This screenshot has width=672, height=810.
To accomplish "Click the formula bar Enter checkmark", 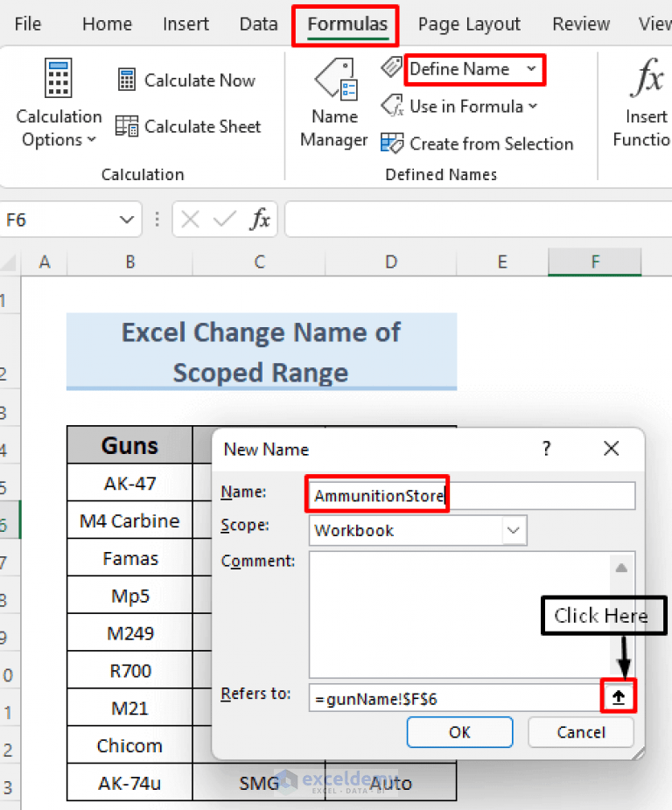I will pos(224,220).
